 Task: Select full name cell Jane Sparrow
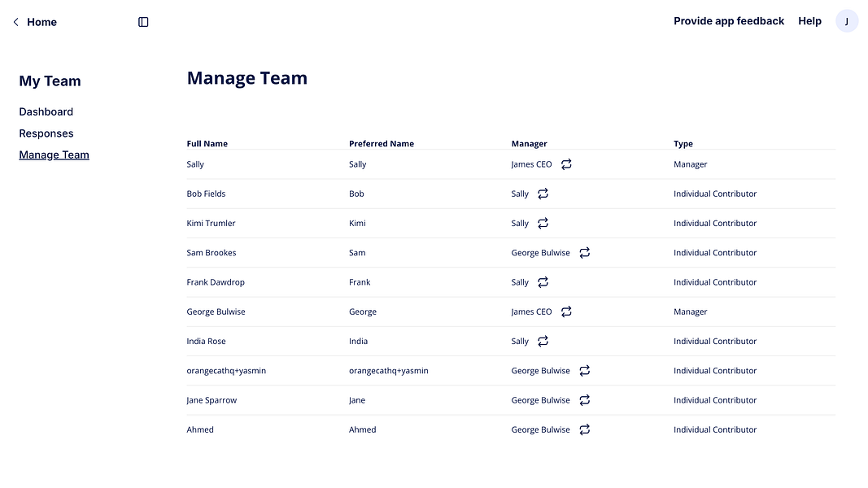coord(212,400)
